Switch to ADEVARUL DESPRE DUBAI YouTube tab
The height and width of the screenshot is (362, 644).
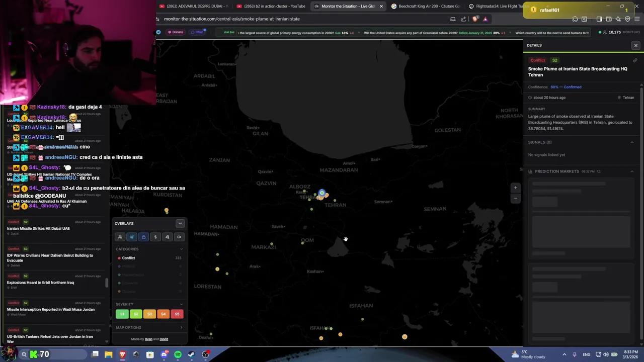point(194,6)
